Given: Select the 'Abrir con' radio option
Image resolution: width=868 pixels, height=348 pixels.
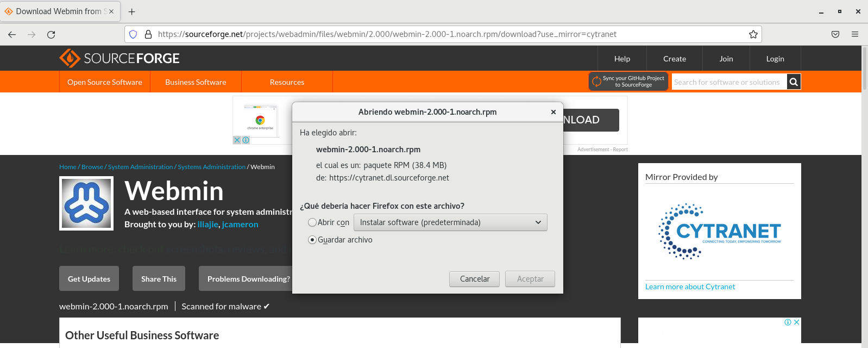Looking at the screenshot, I should 312,222.
